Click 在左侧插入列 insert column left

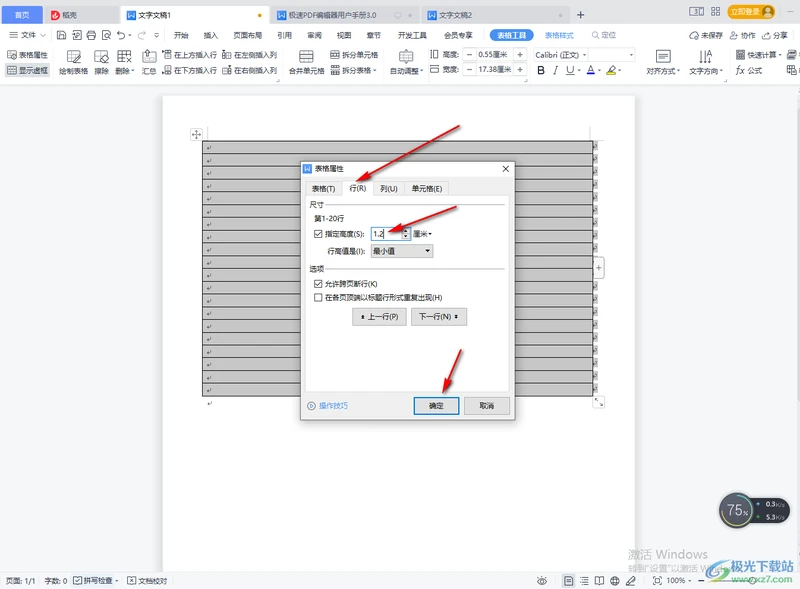pos(249,55)
